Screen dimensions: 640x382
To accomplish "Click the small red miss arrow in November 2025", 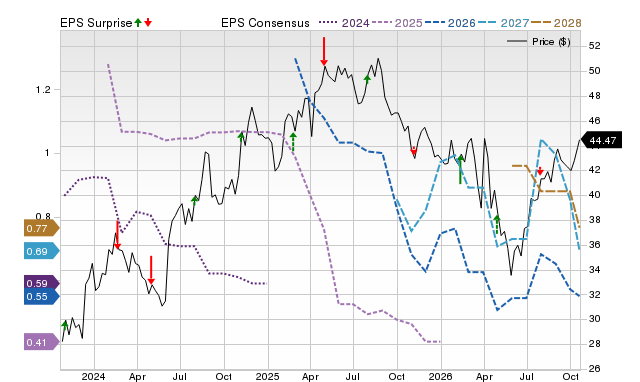I will point(414,151).
